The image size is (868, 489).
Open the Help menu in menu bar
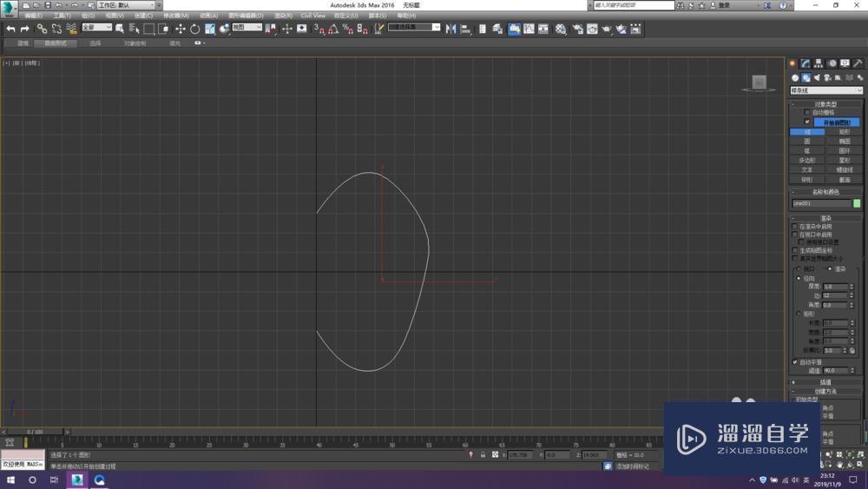406,16
